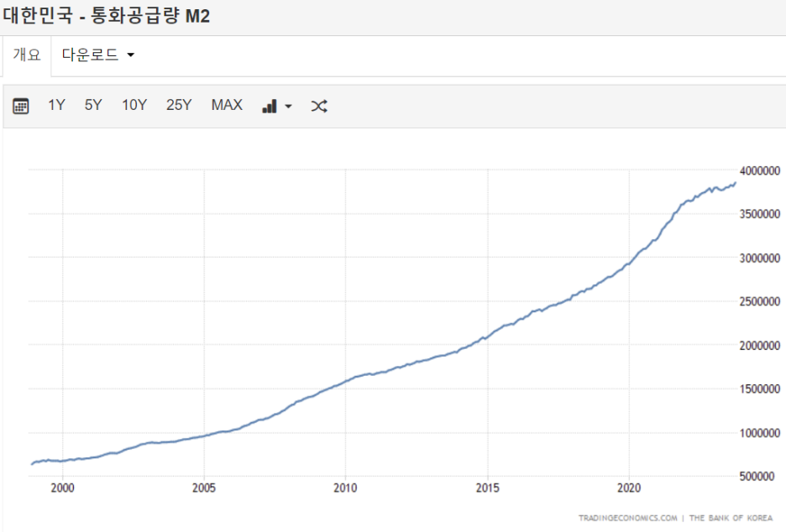
Task: Click the 대한민국 - 통화공급량 M2 title
Action: pyautogui.click(x=106, y=16)
